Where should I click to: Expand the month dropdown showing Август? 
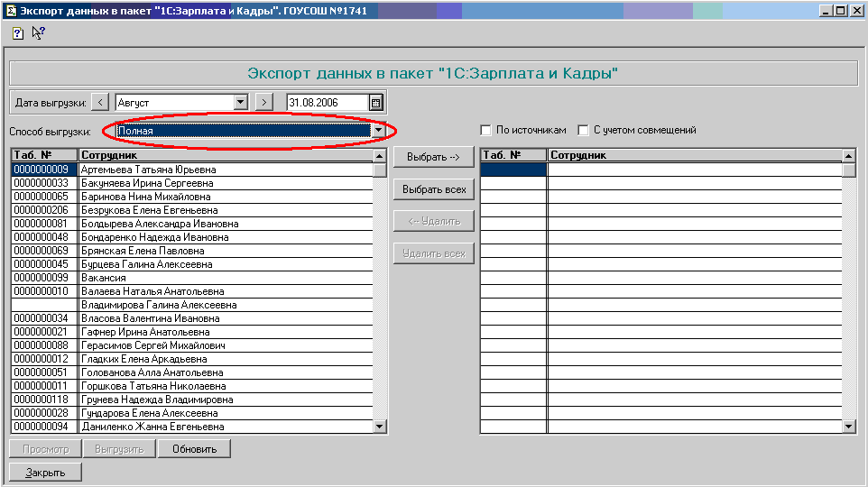pyautogui.click(x=240, y=103)
